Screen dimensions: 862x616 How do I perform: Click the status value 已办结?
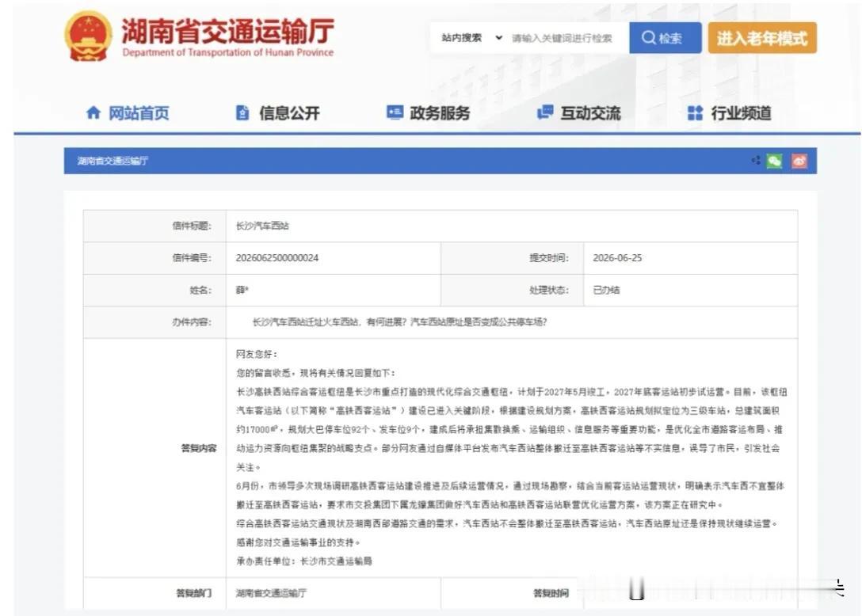tap(606, 290)
